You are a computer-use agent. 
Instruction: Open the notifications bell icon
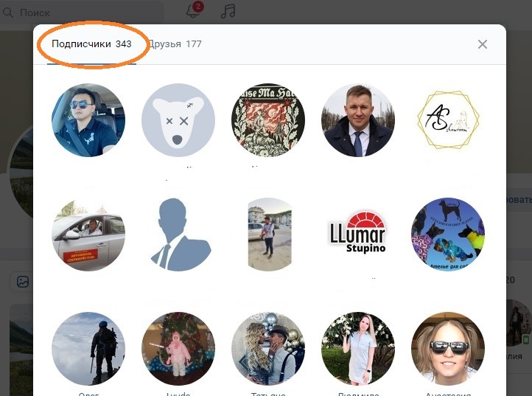coord(194,10)
